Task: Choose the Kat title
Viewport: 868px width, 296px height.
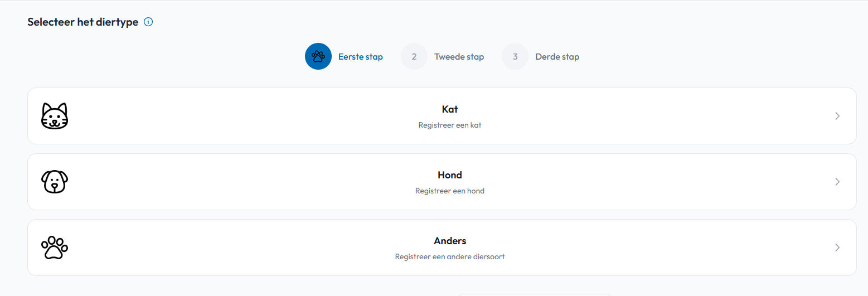Action: [450, 109]
